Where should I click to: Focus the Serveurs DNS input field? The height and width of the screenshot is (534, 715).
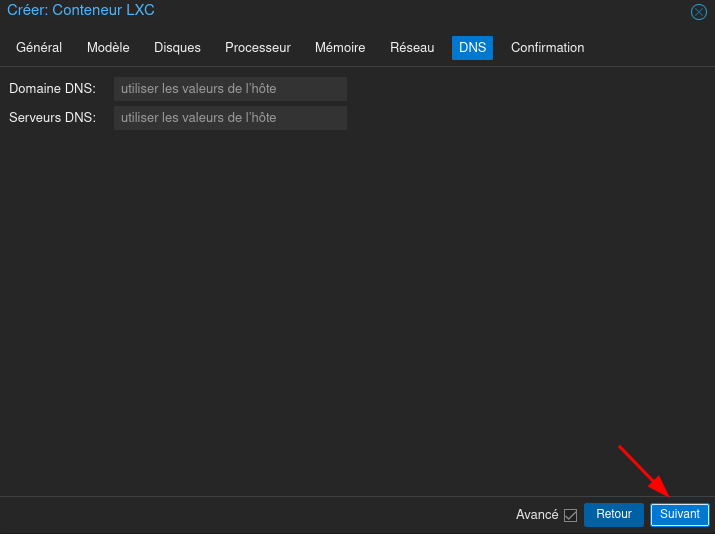pyautogui.click(x=230, y=118)
